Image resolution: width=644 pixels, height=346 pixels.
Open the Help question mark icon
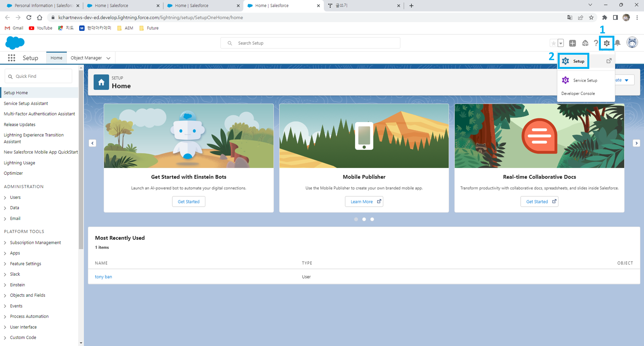tap(596, 43)
